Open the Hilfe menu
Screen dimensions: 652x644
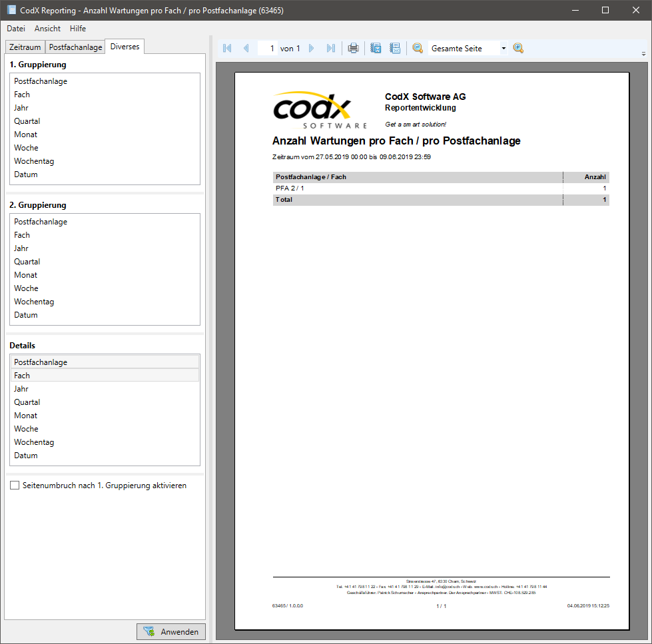77,29
